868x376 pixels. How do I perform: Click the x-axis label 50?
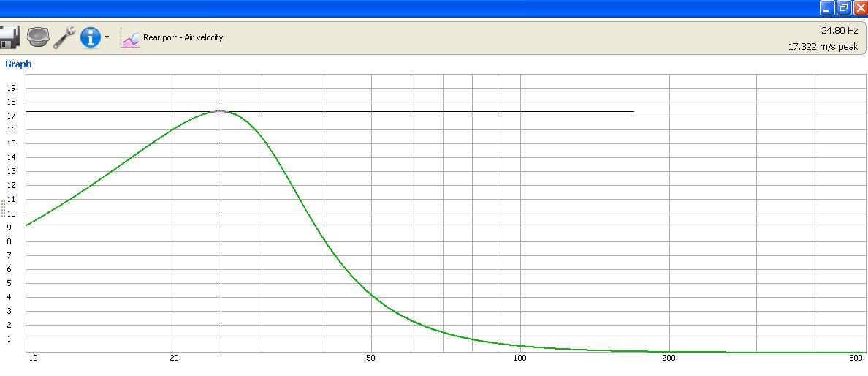point(371,358)
